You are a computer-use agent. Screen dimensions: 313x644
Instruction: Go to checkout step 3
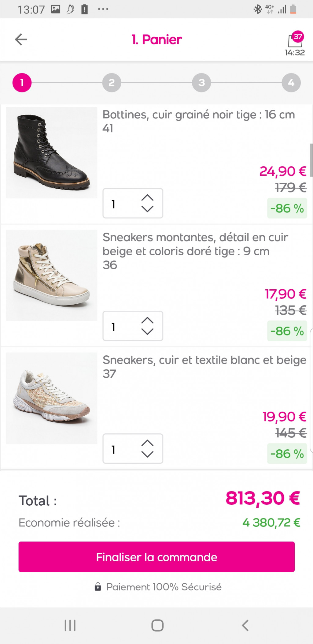pyautogui.click(x=201, y=83)
